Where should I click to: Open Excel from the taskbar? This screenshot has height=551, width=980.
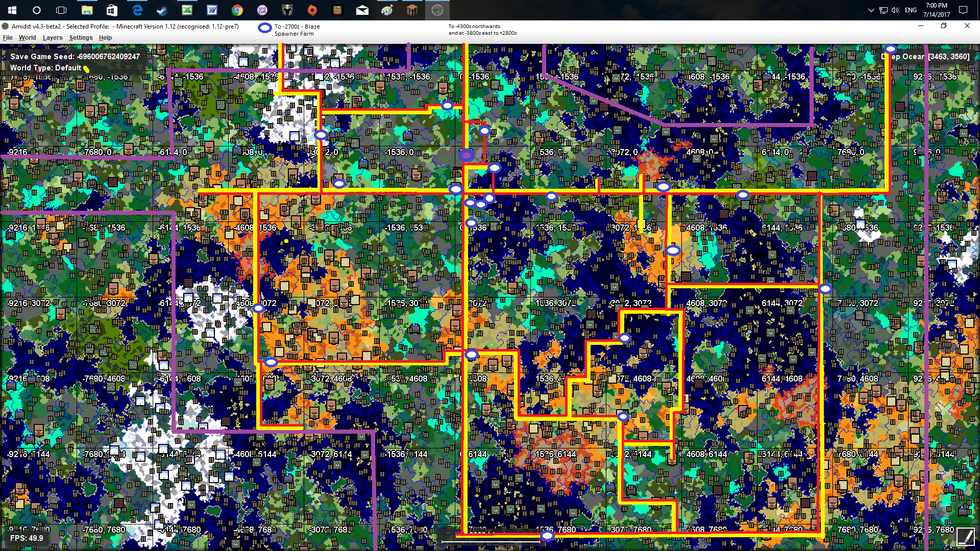[187, 10]
